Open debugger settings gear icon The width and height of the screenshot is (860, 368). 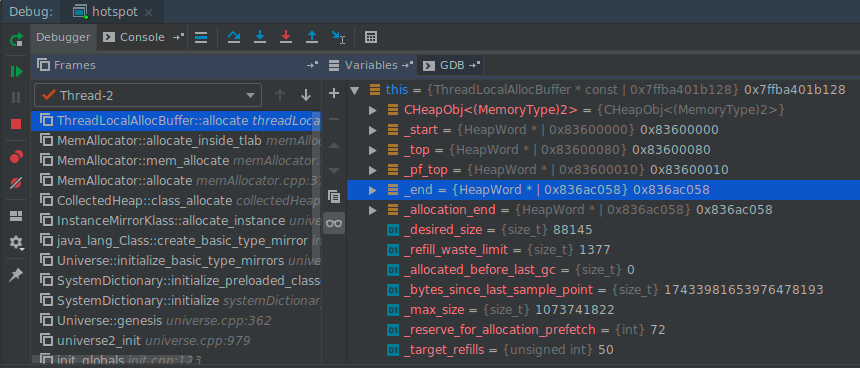(16, 242)
